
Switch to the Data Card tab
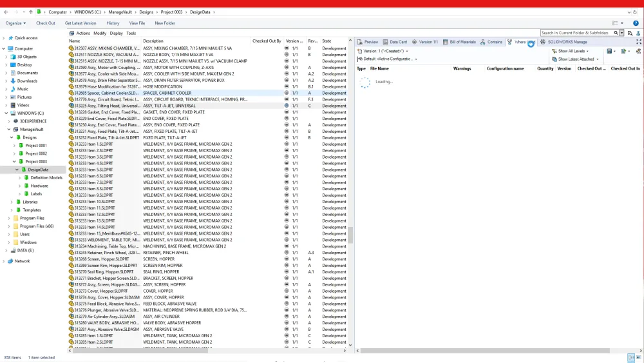(x=395, y=42)
